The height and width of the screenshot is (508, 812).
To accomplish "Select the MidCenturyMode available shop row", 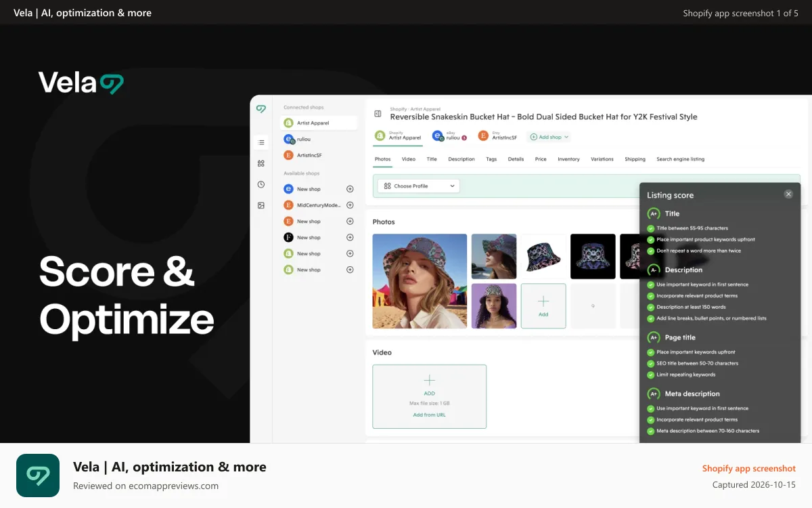I will click(x=319, y=205).
